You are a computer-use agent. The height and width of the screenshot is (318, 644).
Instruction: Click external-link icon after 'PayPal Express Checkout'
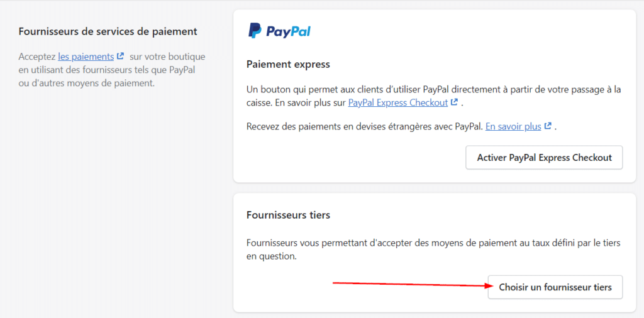coord(455,102)
